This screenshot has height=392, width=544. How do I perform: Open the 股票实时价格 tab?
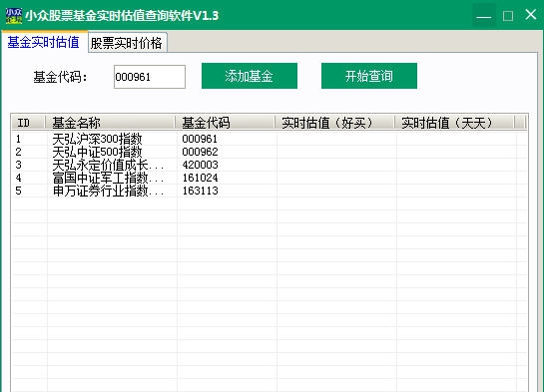click(127, 43)
